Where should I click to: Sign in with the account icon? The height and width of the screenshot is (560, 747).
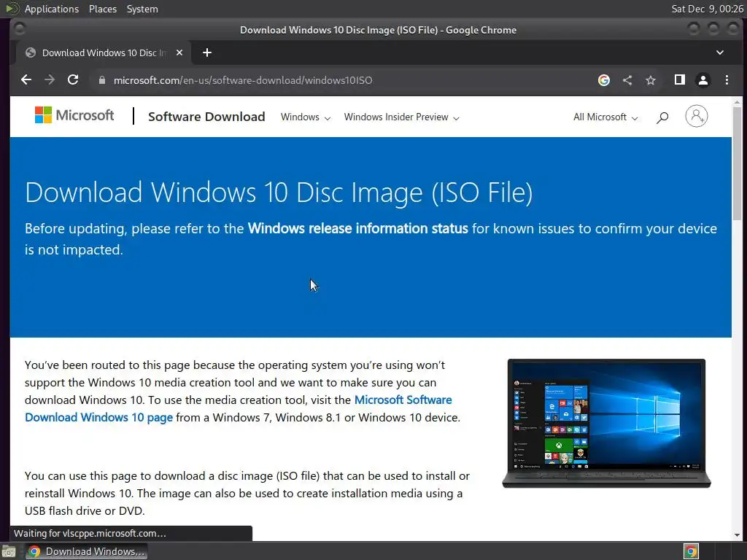coord(697,116)
